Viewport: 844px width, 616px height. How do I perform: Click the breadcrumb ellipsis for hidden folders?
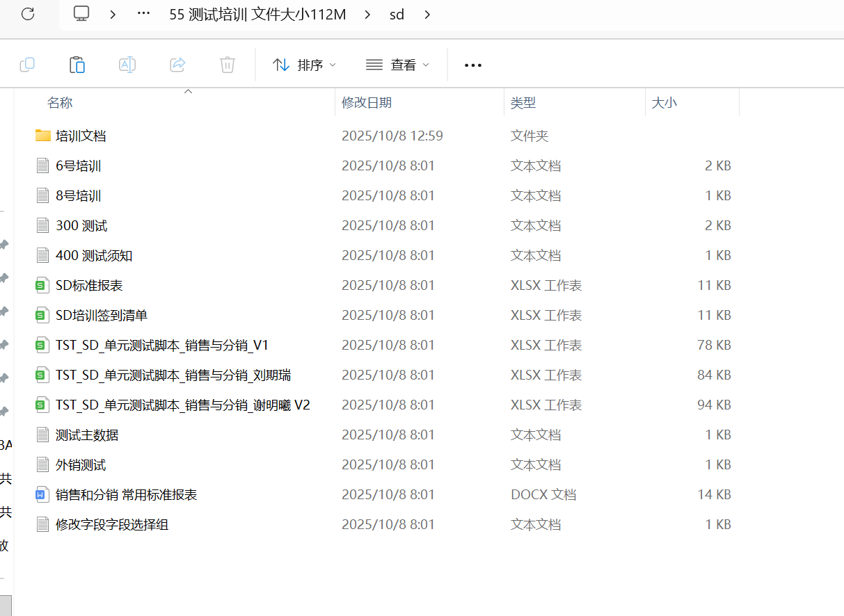tap(144, 14)
